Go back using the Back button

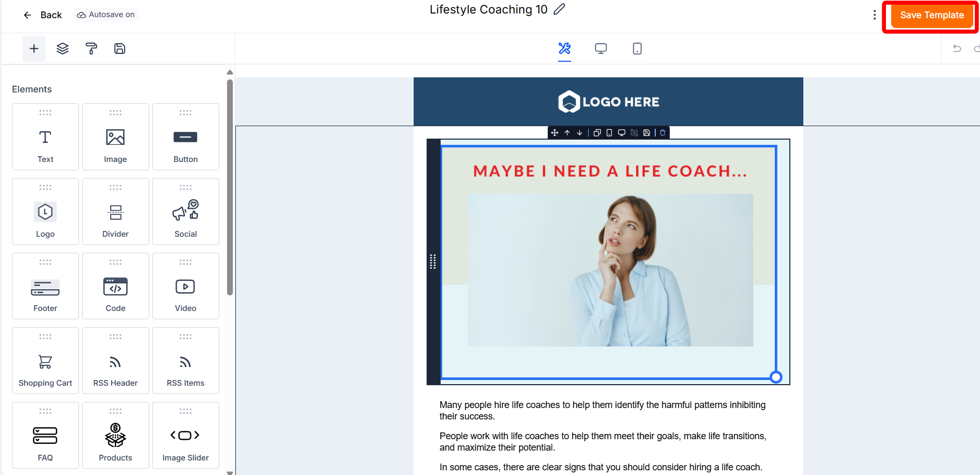coord(43,15)
